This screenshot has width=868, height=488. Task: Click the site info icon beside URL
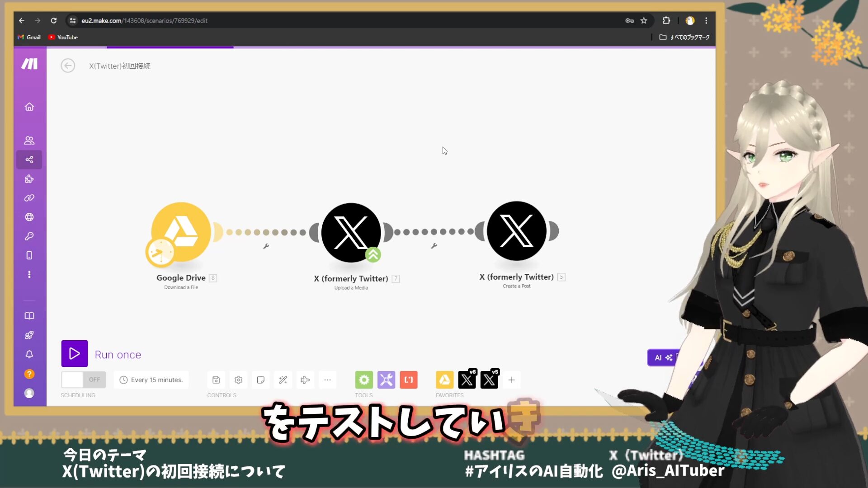pos(72,20)
